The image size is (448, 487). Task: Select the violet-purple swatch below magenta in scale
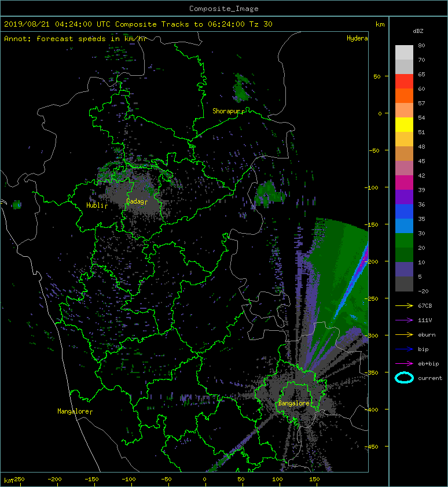tap(404, 197)
